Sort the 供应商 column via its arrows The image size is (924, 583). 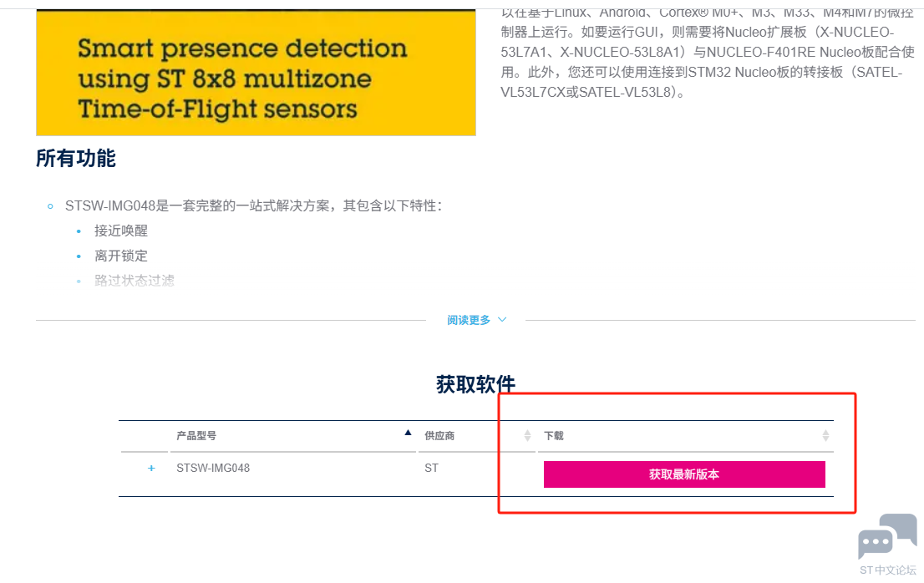[527, 436]
